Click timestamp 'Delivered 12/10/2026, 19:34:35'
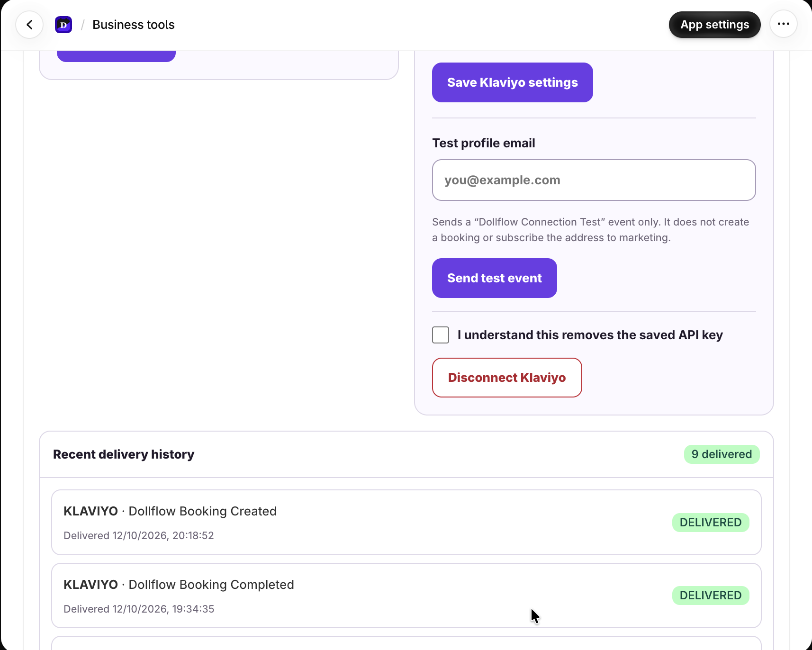This screenshot has height=650, width=812. point(139,609)
